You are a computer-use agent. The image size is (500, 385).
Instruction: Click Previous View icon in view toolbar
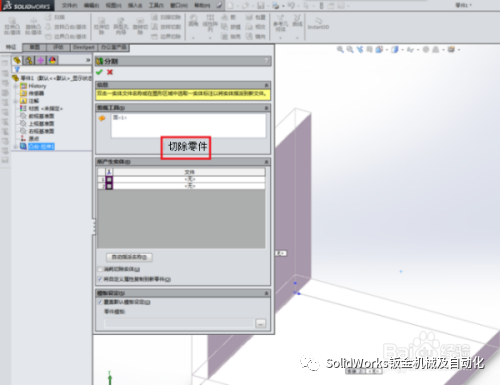(360, 50)
